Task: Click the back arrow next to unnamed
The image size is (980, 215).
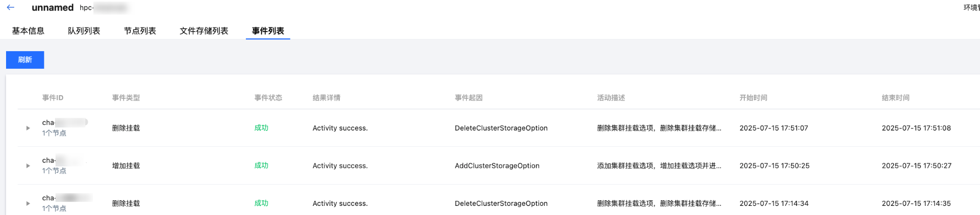Action: coord(11,8)
